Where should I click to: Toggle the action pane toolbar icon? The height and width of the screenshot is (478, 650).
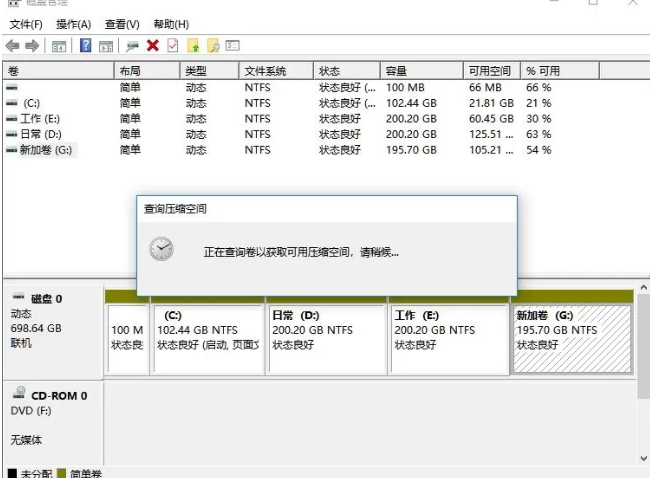click(106, 46)
